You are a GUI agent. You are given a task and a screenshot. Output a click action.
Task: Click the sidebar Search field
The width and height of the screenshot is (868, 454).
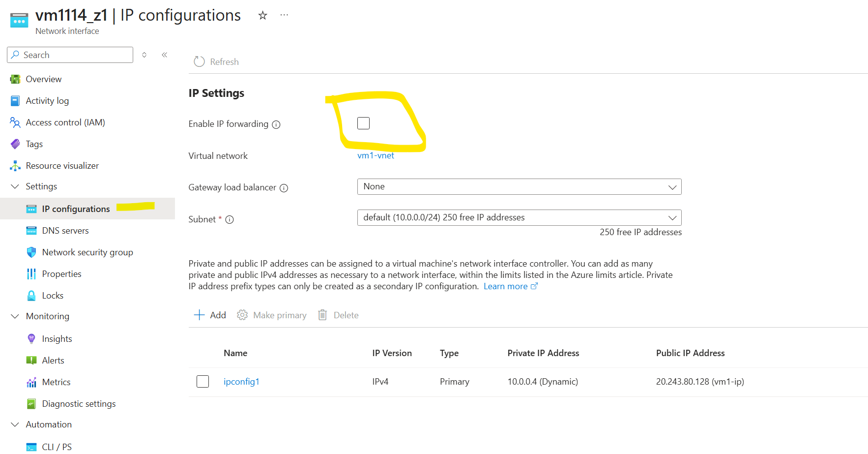70,55
